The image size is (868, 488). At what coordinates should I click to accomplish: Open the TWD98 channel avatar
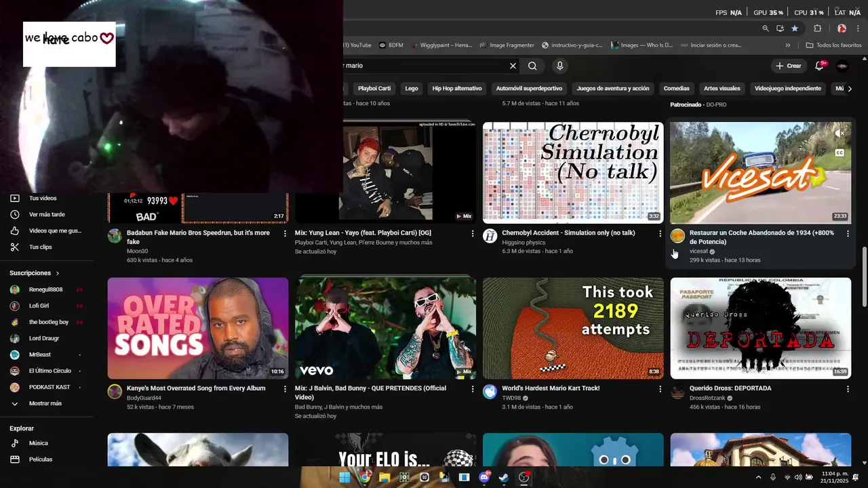click(490, 392)
